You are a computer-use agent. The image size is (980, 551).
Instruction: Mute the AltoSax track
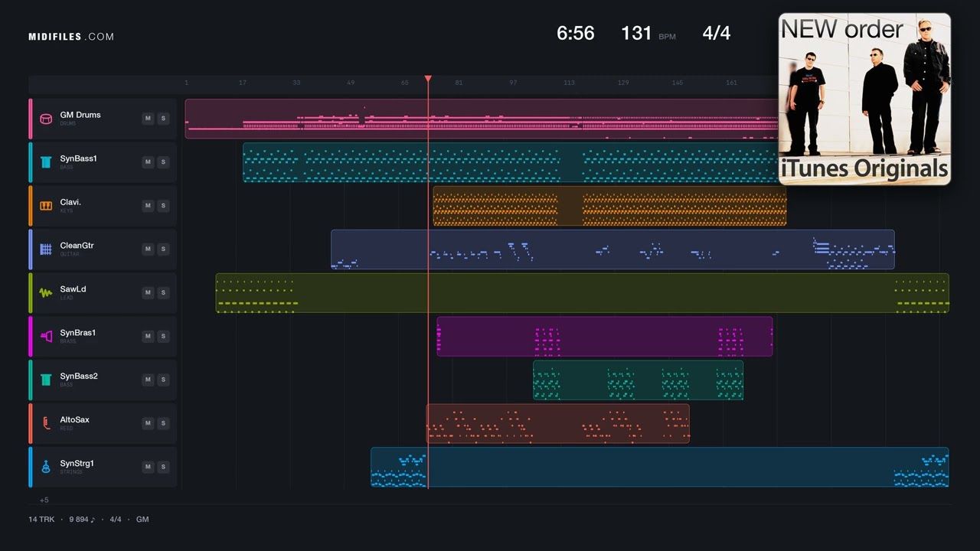(x=148, y=424)
